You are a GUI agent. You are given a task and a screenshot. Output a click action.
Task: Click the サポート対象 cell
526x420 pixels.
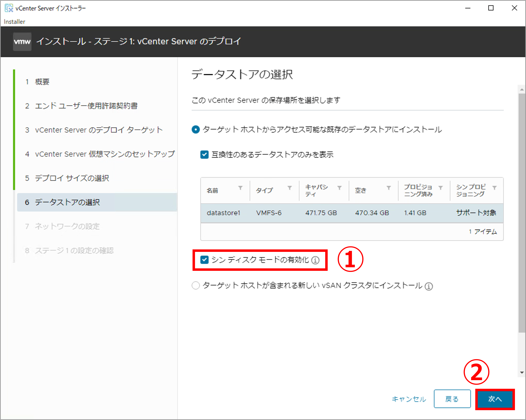pos(476,213)
